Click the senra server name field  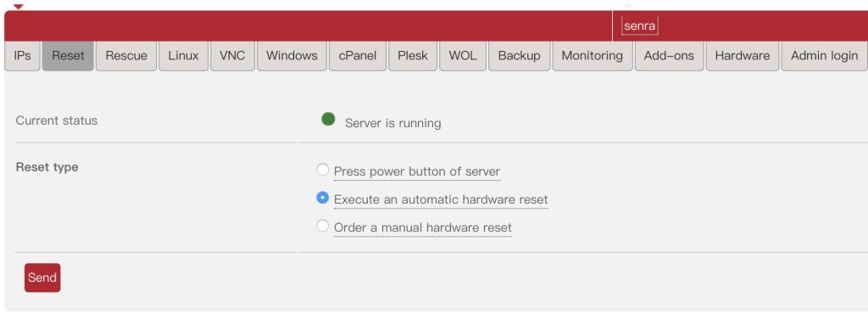[x=640, y=26]
